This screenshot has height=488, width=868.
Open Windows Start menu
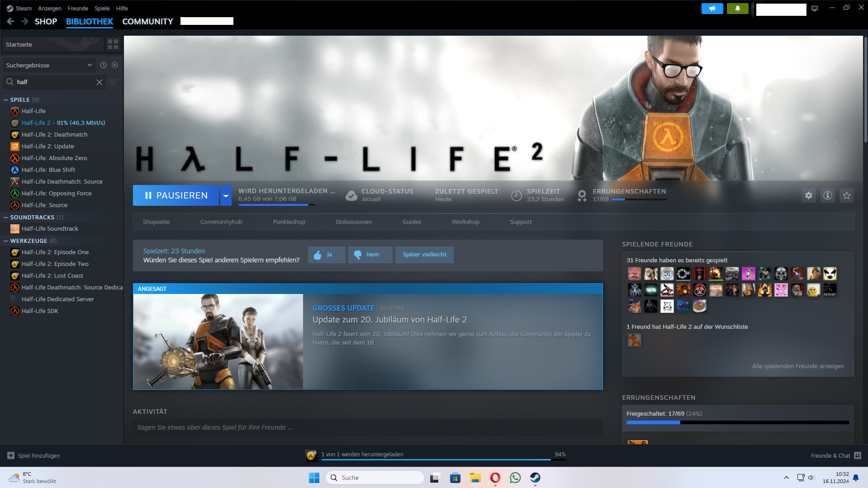coord(314,478)
